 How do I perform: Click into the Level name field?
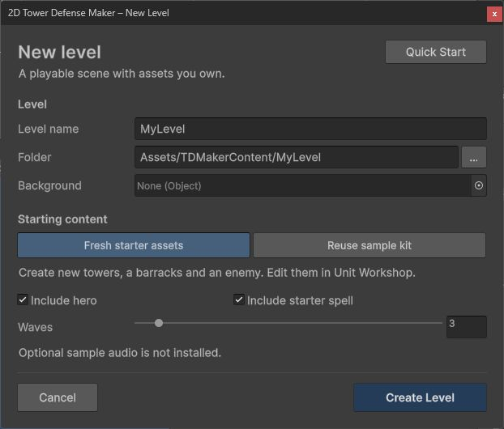click(x=310, y=129)
